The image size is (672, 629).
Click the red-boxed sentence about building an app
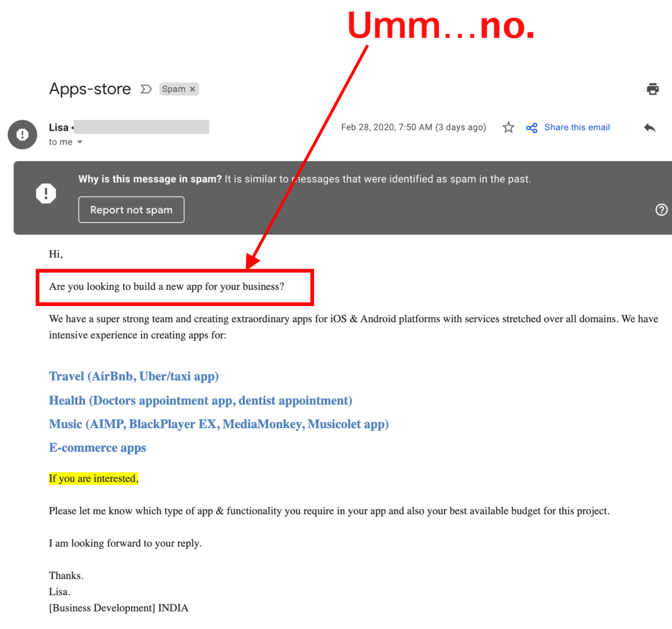(x=167, y=287)
